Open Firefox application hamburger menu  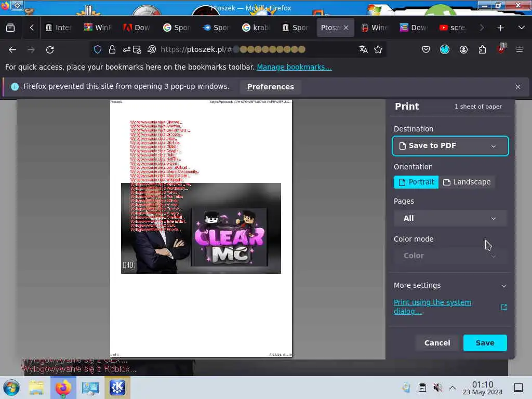520,49
